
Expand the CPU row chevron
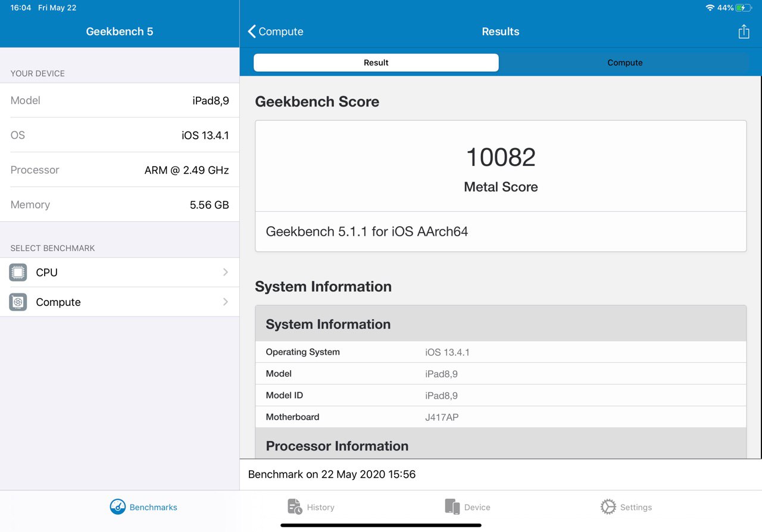tap(226, 272)
